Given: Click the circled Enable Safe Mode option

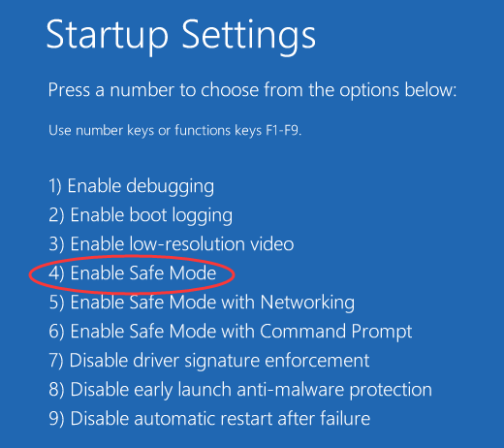Looking at the screenshot, I should tap(132, 273).
